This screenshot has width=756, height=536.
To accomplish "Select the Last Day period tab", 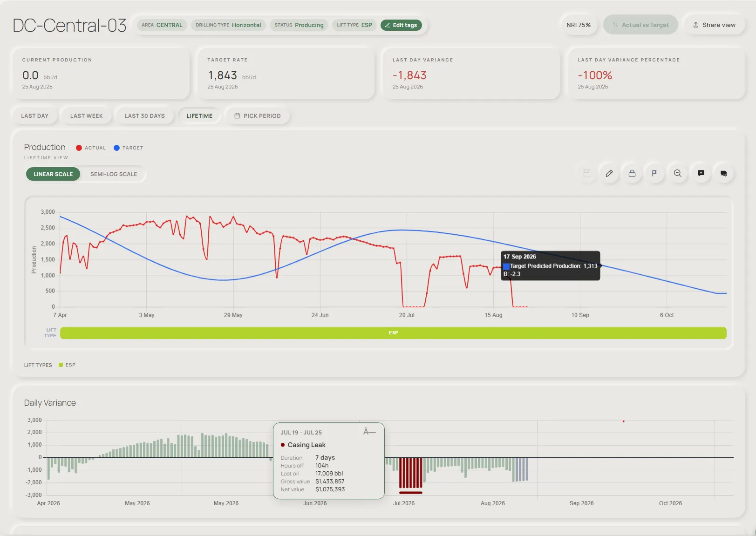I will pyautogui.click(x=35, y=116).
